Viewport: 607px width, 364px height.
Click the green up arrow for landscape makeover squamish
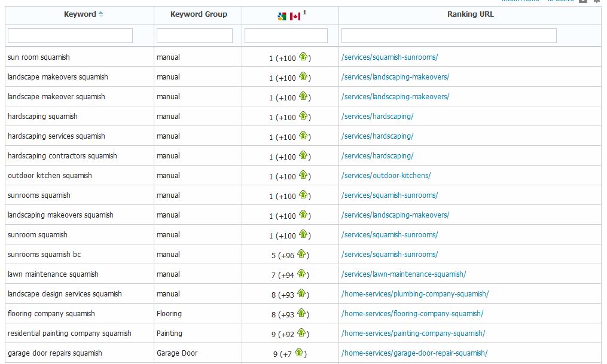tap(303, 96)
